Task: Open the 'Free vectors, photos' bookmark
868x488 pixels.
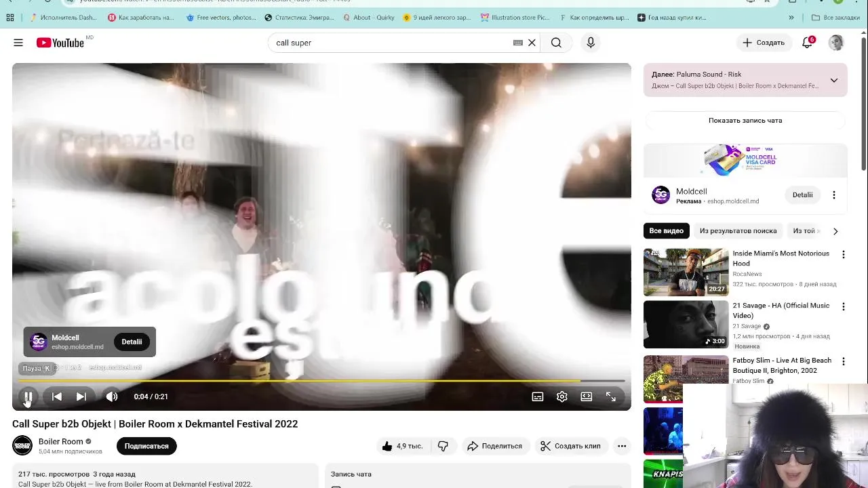Action: click(221, 18)
